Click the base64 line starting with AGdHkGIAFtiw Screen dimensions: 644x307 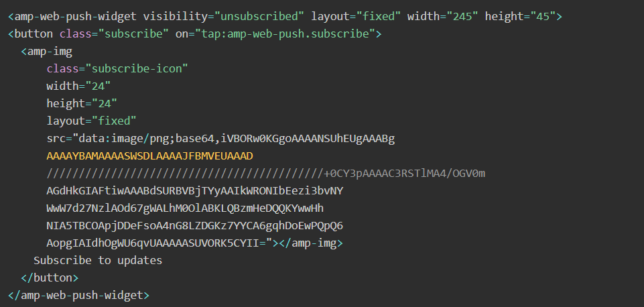(195, 191)
